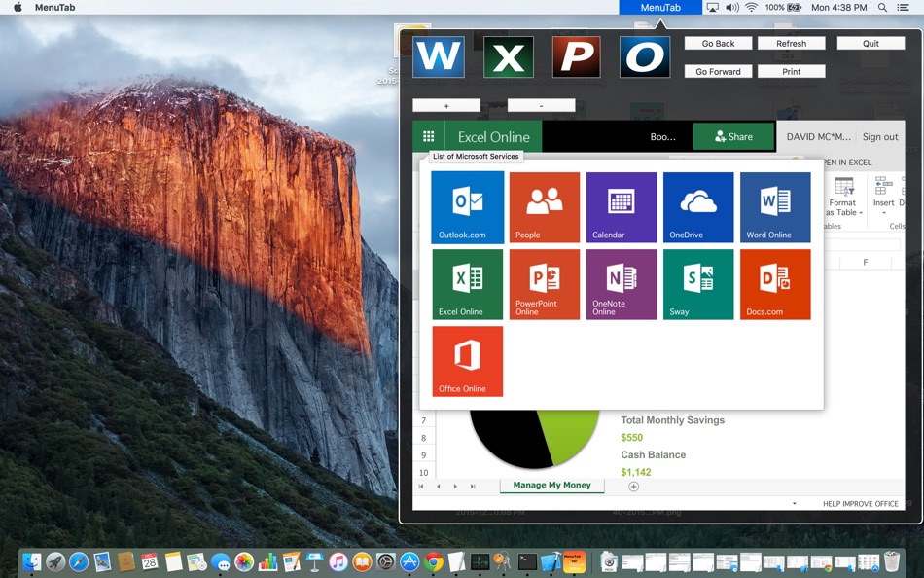This screenshot has width=924, height=578.
Task: Jump to last sheet navigation arrow
Action: point(473,487)
